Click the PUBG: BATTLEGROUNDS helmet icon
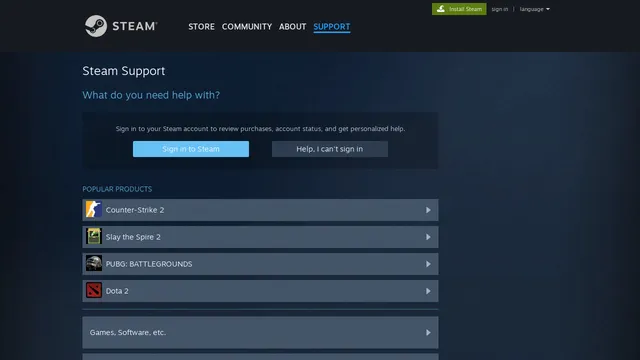 point(93,264)
